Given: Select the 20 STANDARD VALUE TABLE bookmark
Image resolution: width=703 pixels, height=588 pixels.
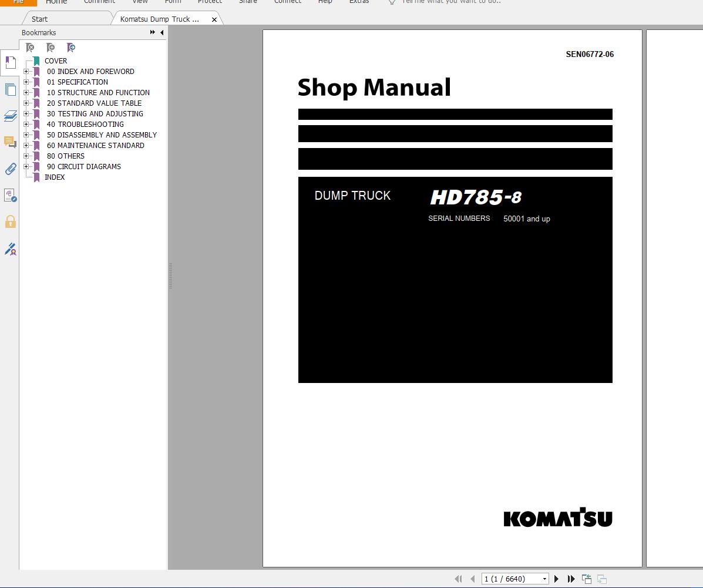Looking at the screenshot, I should pos(94,103).
